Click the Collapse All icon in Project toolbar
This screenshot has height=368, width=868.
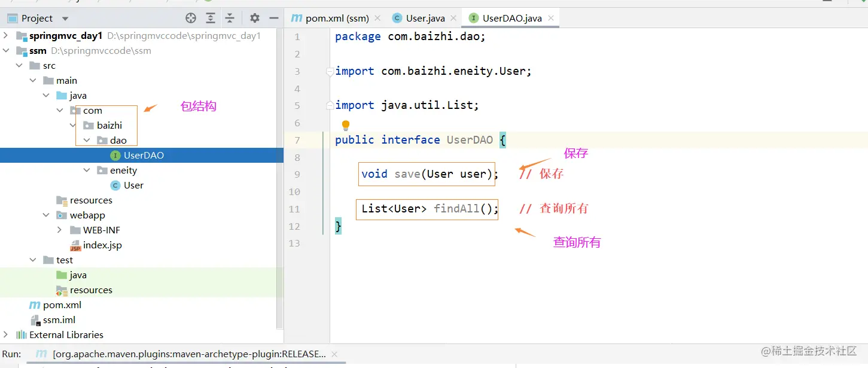[230, 18]
